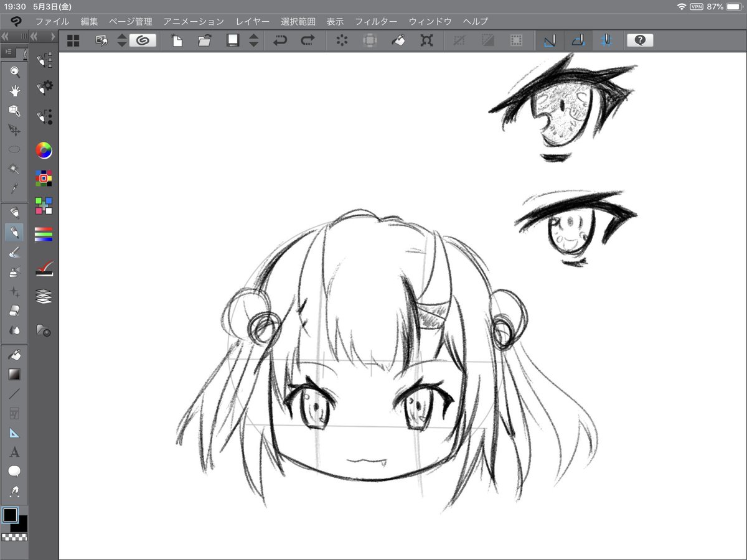Open the フィルター menu
Viewport: 747px width, 560px height.
(x=376, y=21)
